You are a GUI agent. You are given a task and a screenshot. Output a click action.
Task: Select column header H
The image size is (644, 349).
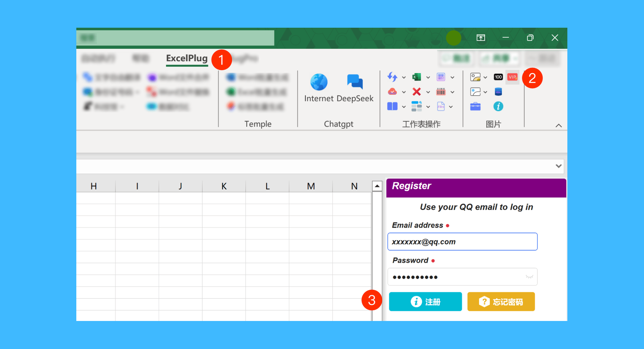click(x=94, y=186)
